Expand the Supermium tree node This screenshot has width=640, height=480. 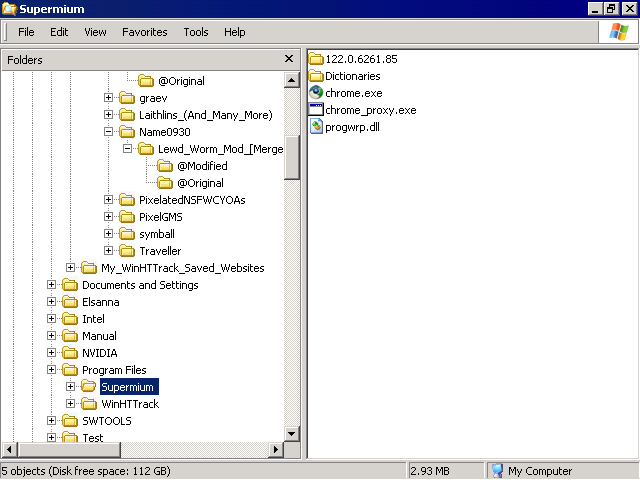[70, 387]
